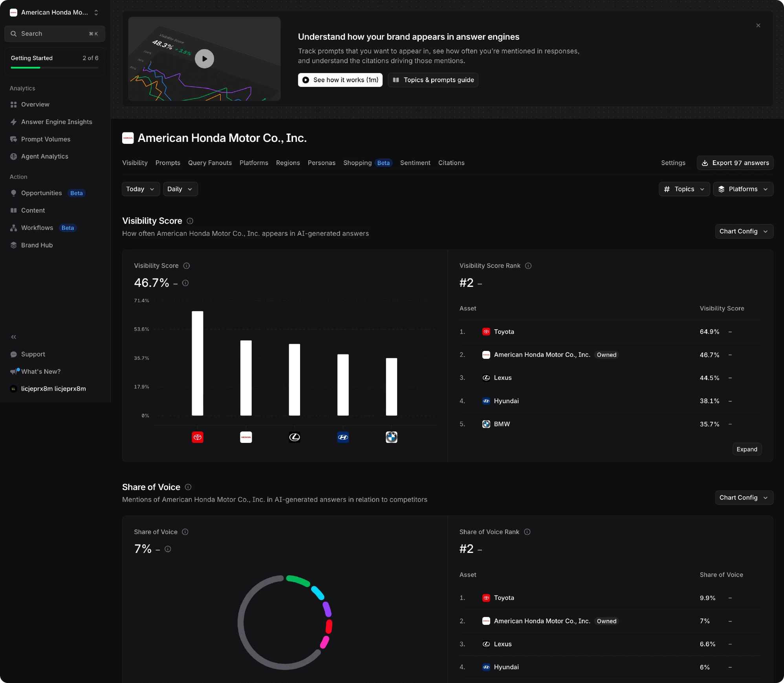Open the Topics filter dropdown
This screenshot has width=784, height=683.
[x=684, y=189]
